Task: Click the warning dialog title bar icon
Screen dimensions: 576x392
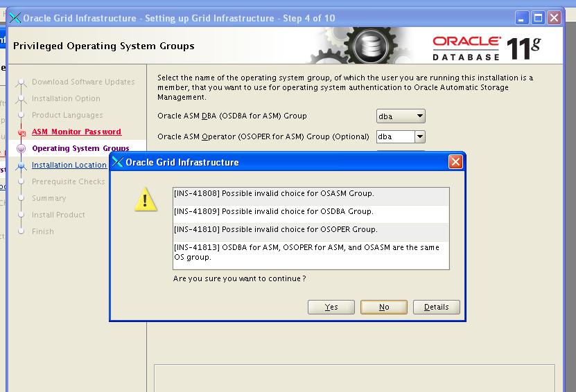Action: (x=118, y=162)
